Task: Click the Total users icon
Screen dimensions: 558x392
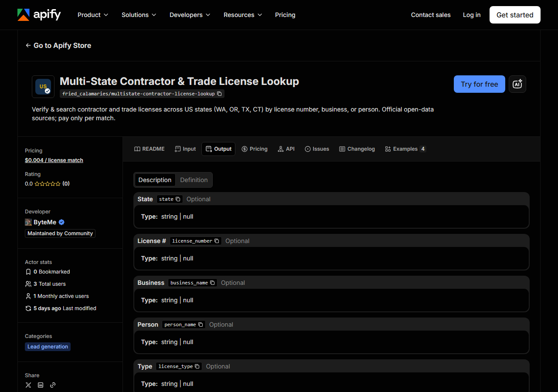Action: pos(28,284)
